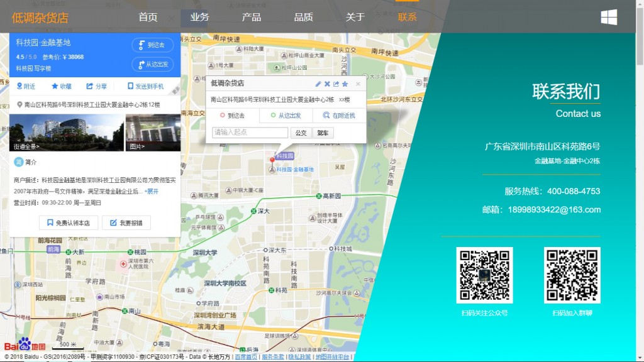Image resolution: width=644 pixels, height=362 pixels.
Task: Click the blue X delete icon in popup
Action: pos(327,84)
